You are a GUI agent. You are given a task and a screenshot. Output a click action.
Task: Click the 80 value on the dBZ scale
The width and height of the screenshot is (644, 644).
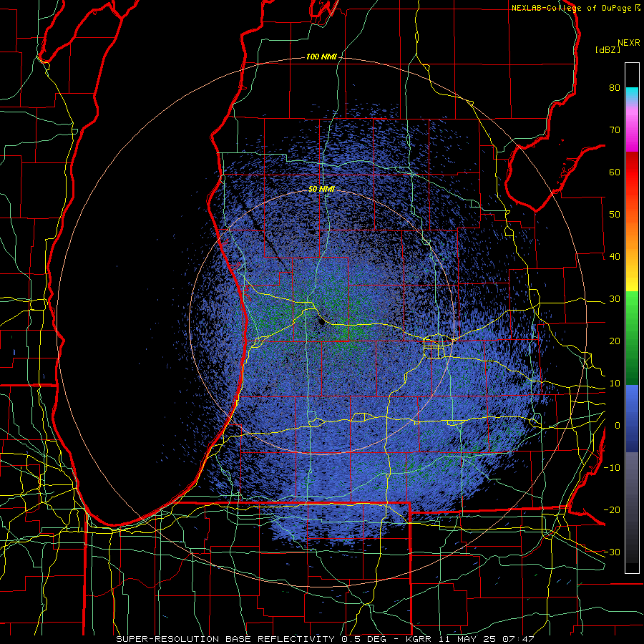tap(615, 87)
